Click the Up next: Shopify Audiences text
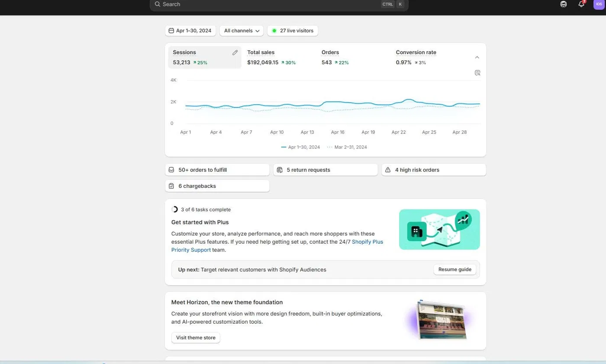606x364 pixels. click(x=252, y=270)
